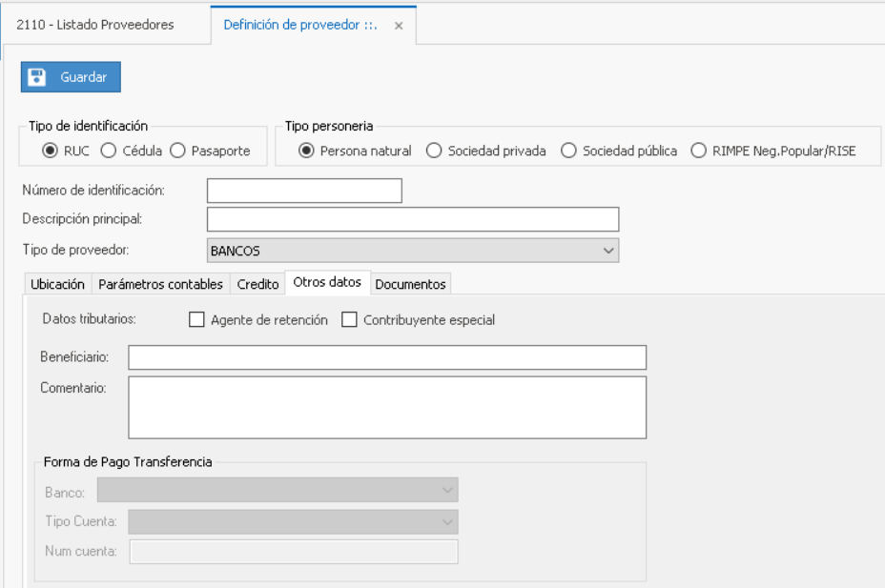Enable the Agente de retención checkbox
The height and width of the screenshot is (588, 885).
[196, 320]
